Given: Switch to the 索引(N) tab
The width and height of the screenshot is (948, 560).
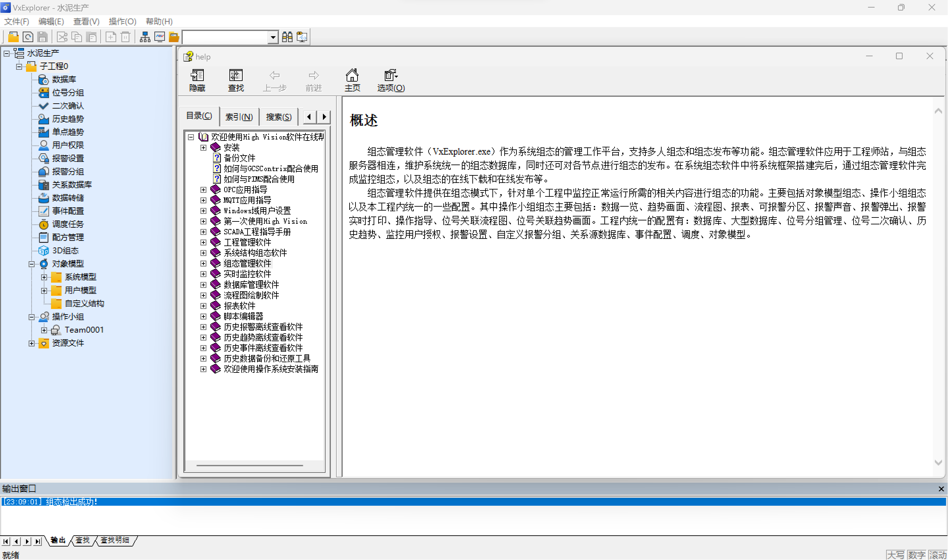Looking at the screenshot, I should click(x=239, y=116).
